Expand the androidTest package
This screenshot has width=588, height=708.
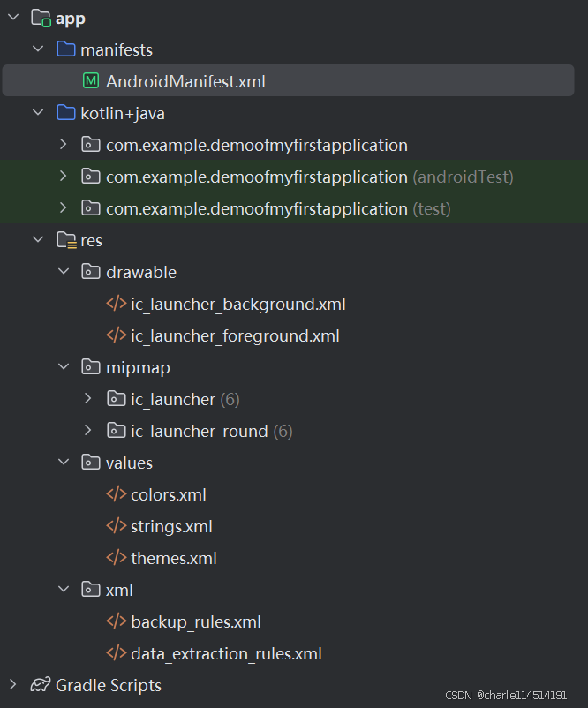[64, 177]
